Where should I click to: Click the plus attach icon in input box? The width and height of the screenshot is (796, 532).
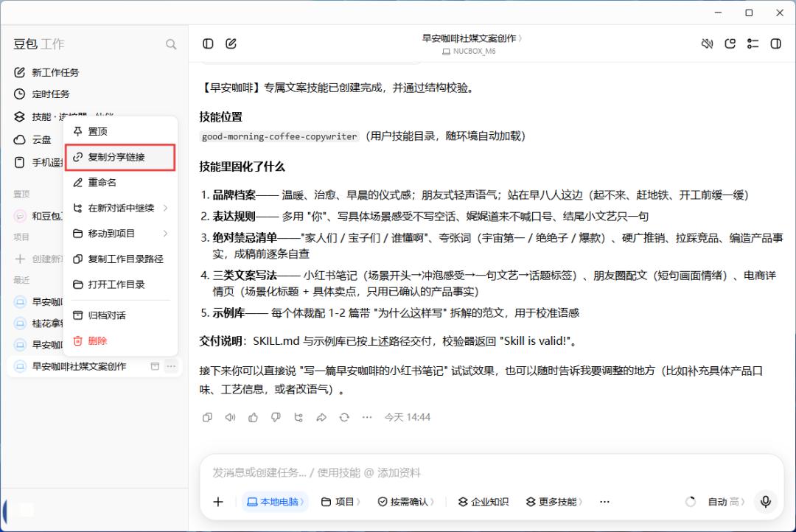(x=218, y=502)
